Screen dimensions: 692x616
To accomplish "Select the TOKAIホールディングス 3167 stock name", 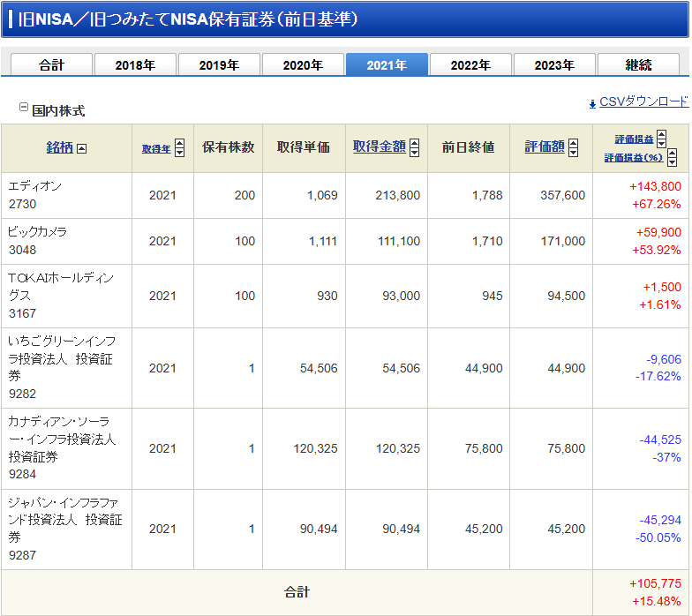I will pyautogui.click(x=61, y=296).
